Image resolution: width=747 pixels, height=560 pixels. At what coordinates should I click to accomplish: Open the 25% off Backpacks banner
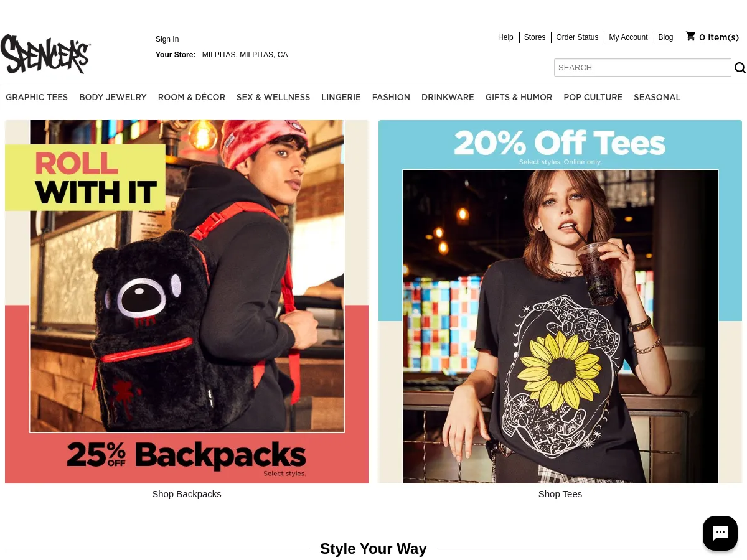tap(187, 302)
